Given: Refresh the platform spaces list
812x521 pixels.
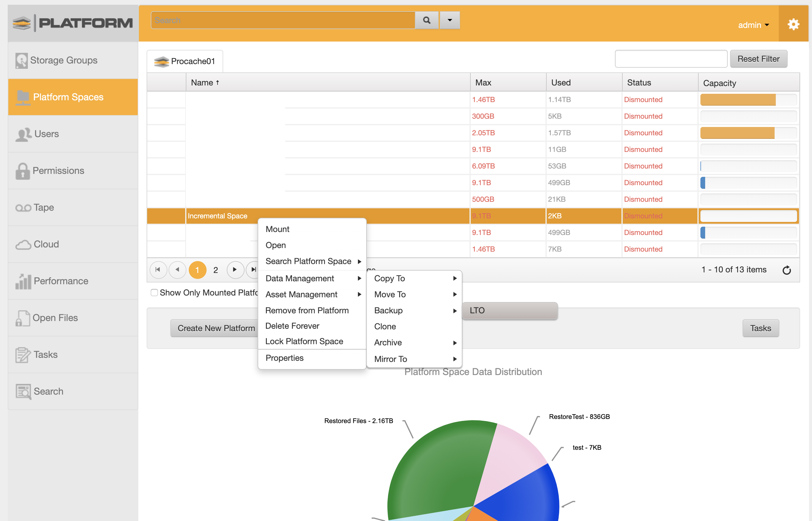Looking at the screenshot, I should [x=787, y=270].
